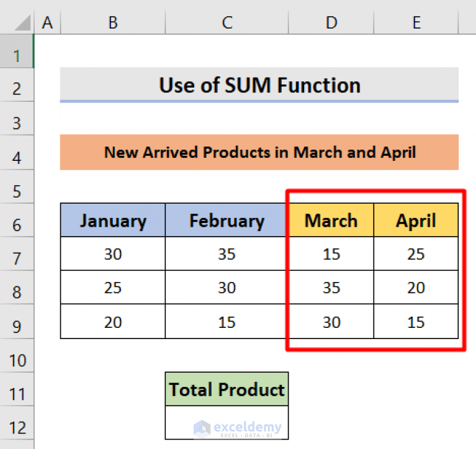
Task: Select April value 25 in row 7
Action: point(416,253)
